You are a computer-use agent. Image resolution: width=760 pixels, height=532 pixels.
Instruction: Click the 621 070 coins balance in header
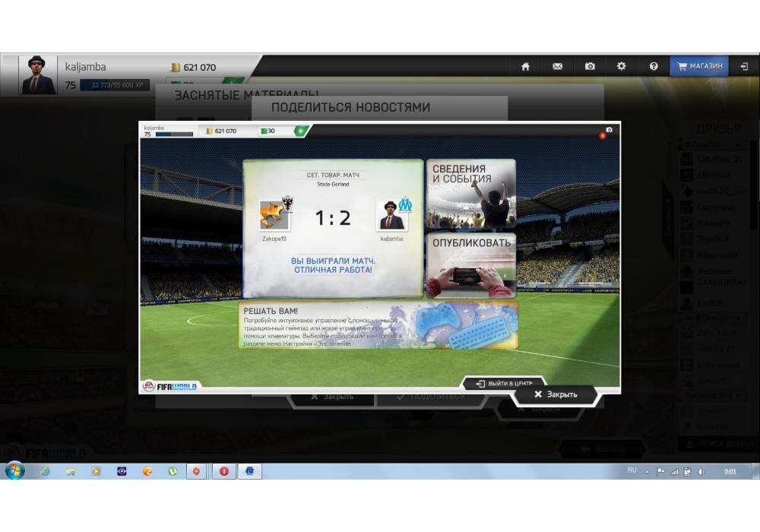(193, 68)
